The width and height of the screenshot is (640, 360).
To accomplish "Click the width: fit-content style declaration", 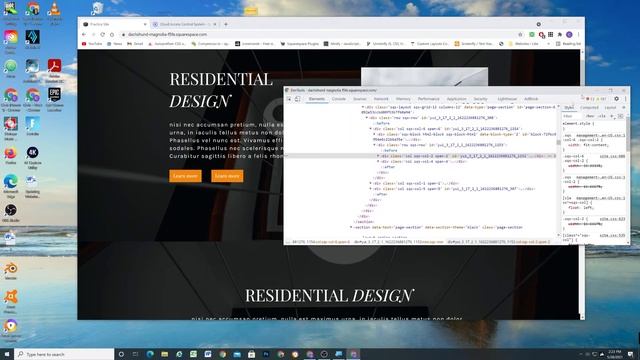I will pyautogui.click(x=588, y=145).
